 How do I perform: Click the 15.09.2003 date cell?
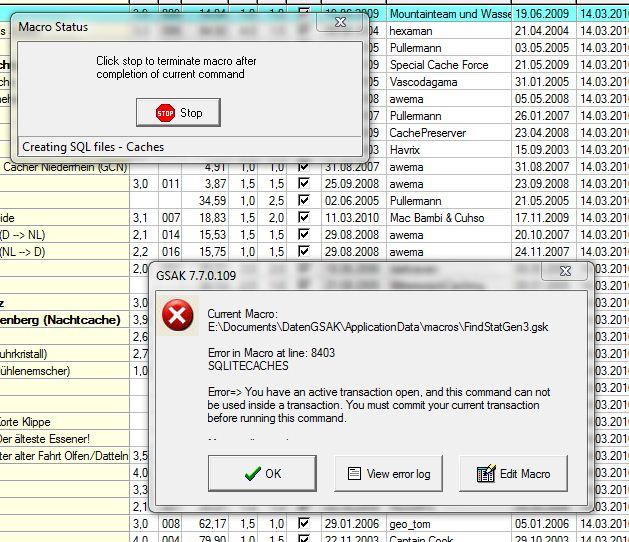[544, 150]
